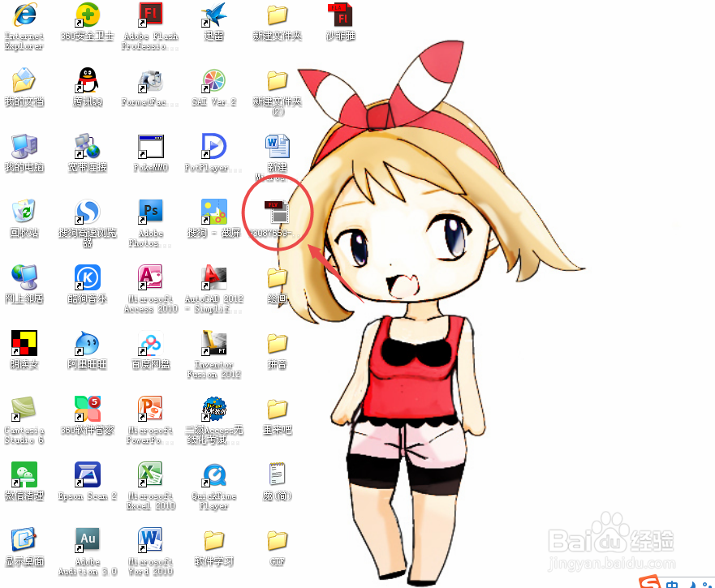715x588 pixels.
Task: Launch SAI Ver.2 paint tool
Action: tap(214, 80)
